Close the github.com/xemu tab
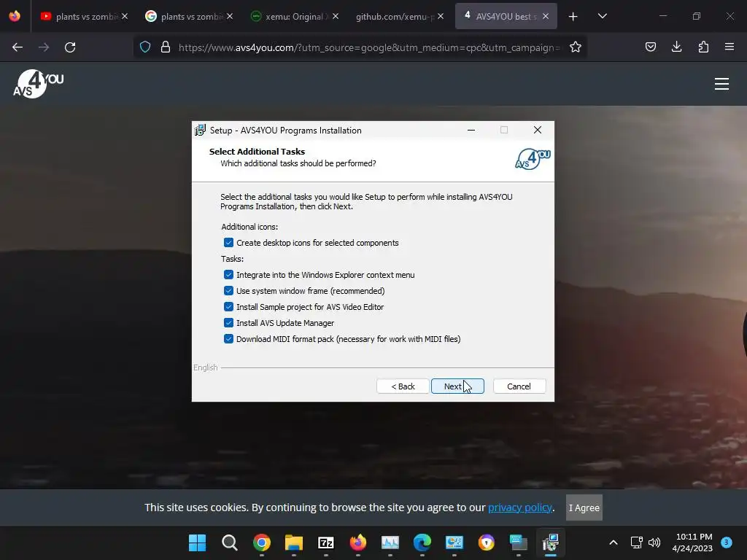This screenshot has height=560, width=747. 441,17
